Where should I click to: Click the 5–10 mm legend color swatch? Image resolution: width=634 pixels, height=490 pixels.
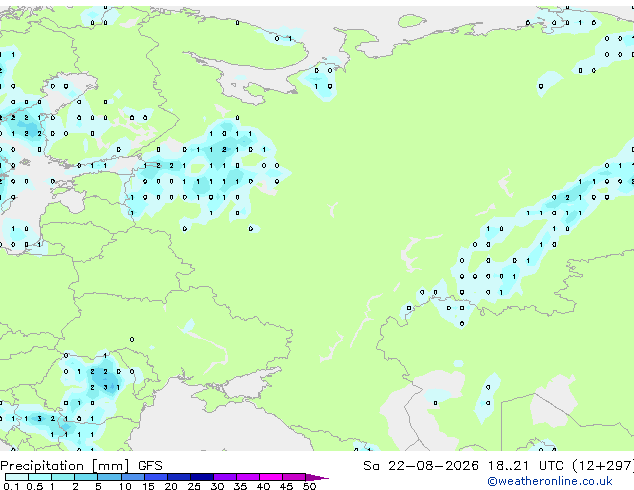pyautogui.click(x=110, y=477)
